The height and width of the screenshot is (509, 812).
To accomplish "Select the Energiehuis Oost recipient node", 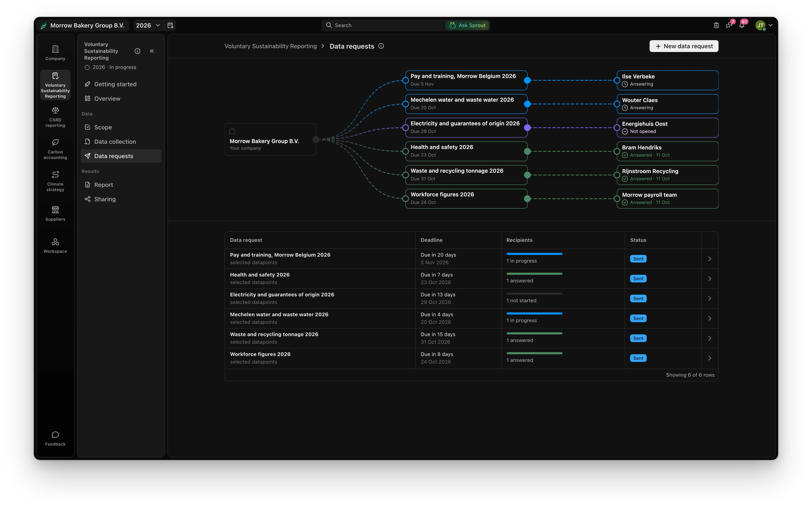I will pos(667,128).
